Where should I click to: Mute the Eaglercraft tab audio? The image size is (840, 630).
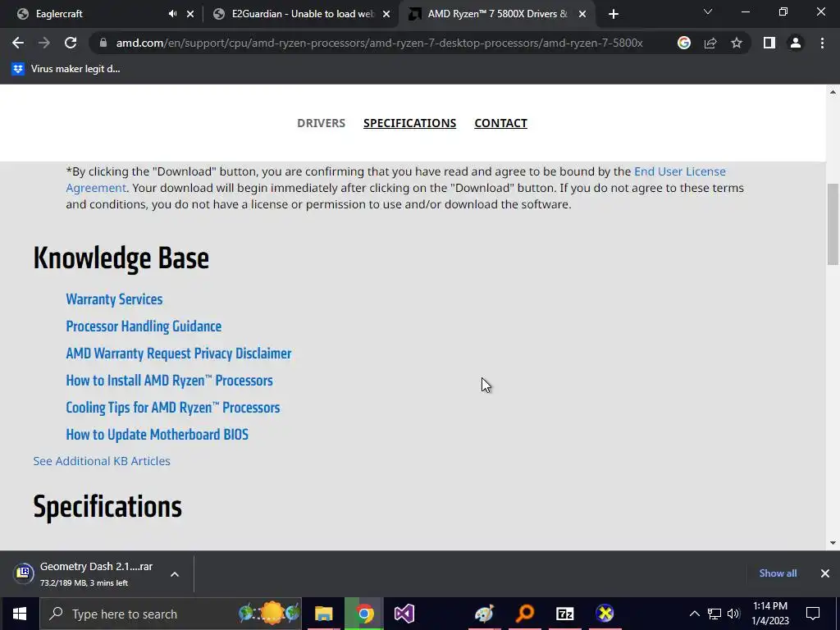[172, 14]
